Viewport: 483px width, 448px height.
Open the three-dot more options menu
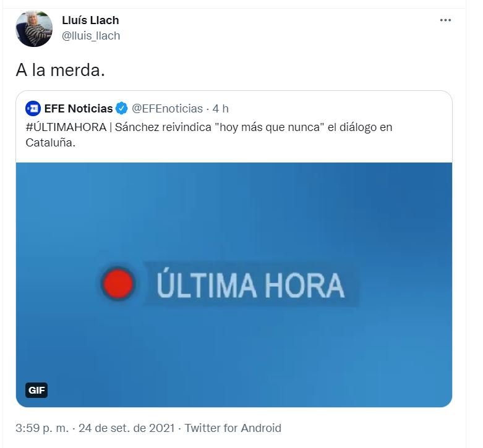coord(445,20)
